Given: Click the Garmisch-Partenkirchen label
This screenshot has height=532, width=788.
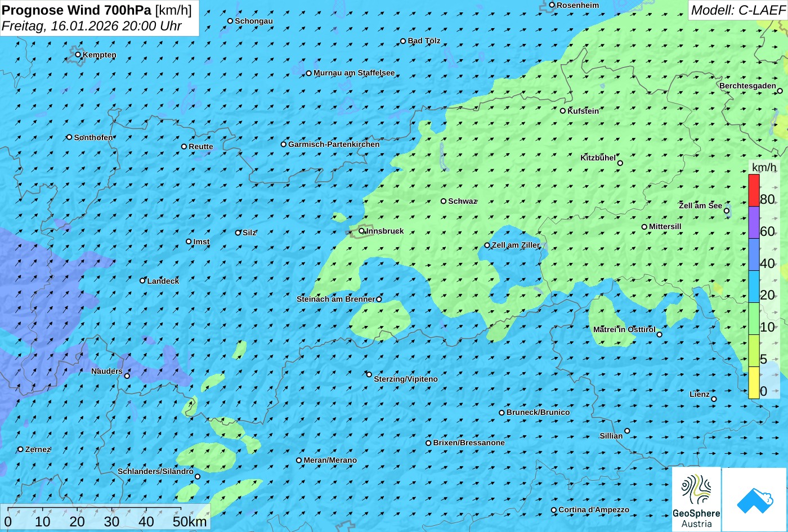Looking at the screenshot, I should 334,144.
